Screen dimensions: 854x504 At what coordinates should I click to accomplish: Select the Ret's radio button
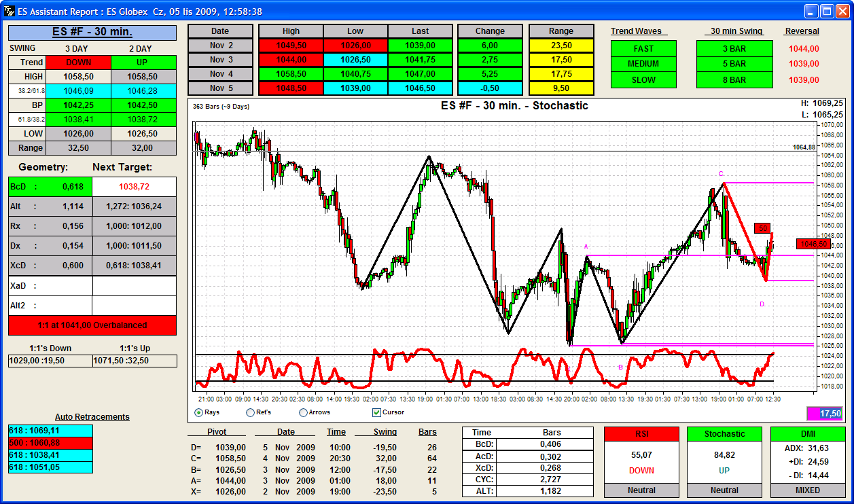click(251, 412)
